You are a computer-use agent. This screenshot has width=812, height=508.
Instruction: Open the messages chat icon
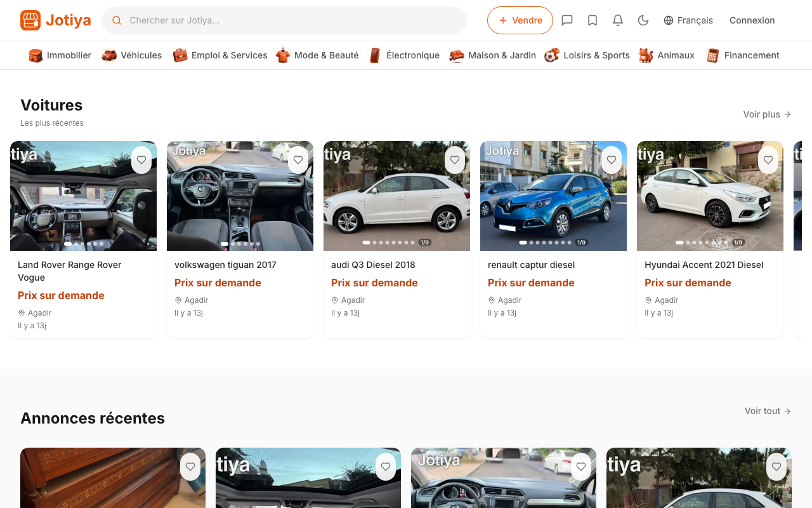point(567,20)
